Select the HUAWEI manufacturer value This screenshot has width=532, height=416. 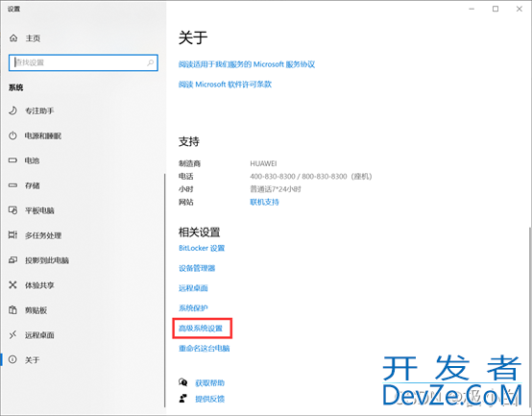pos(263,163)
